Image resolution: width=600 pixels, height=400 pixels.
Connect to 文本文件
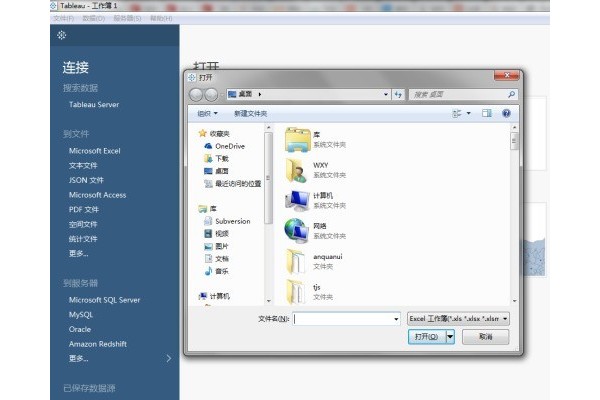83,165
